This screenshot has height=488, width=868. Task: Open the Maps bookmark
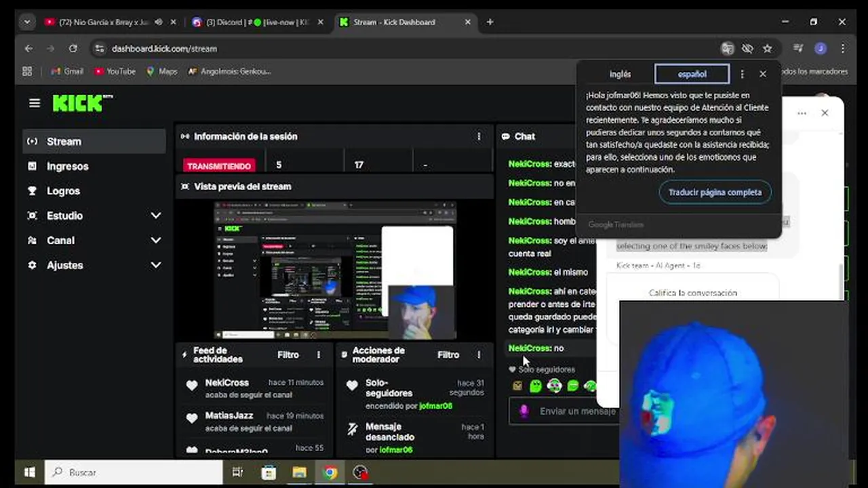click(162, 71)
